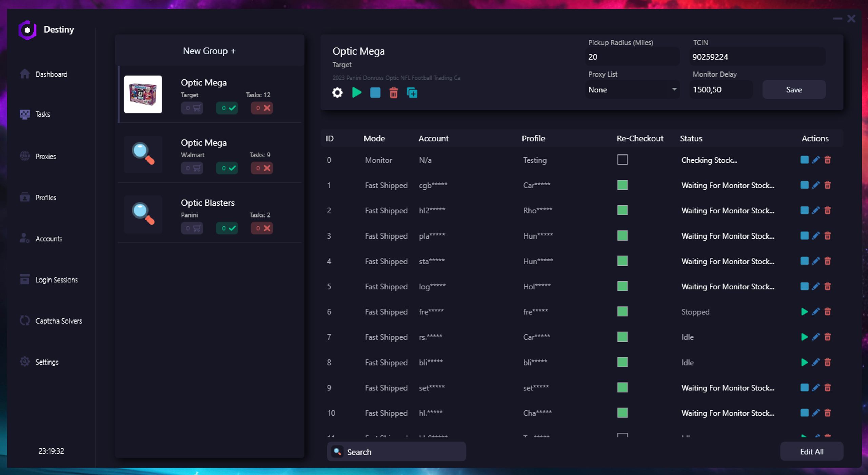Click the Monitor Delay field
868x475 pixels.
(721, 90)
